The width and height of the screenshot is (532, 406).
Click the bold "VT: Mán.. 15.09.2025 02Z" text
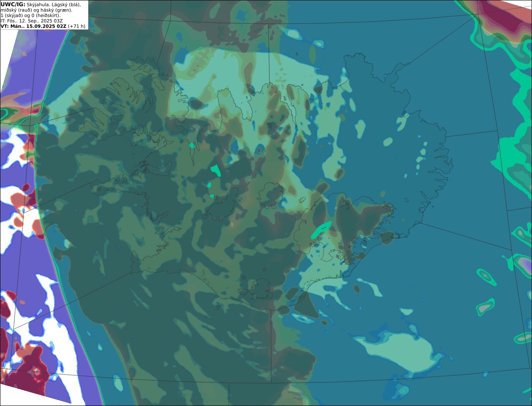coord(33,26)
